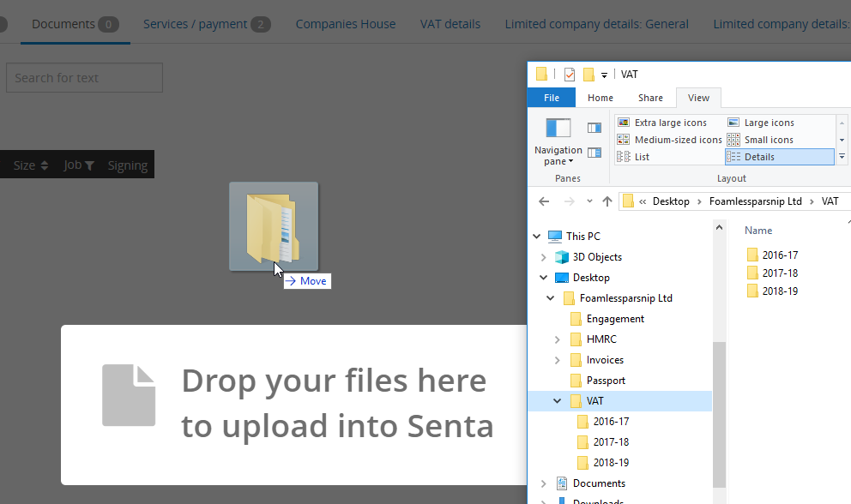Collapse the This PC tree node
Viewport: 851px width, 504px height.
click(537, 236)
